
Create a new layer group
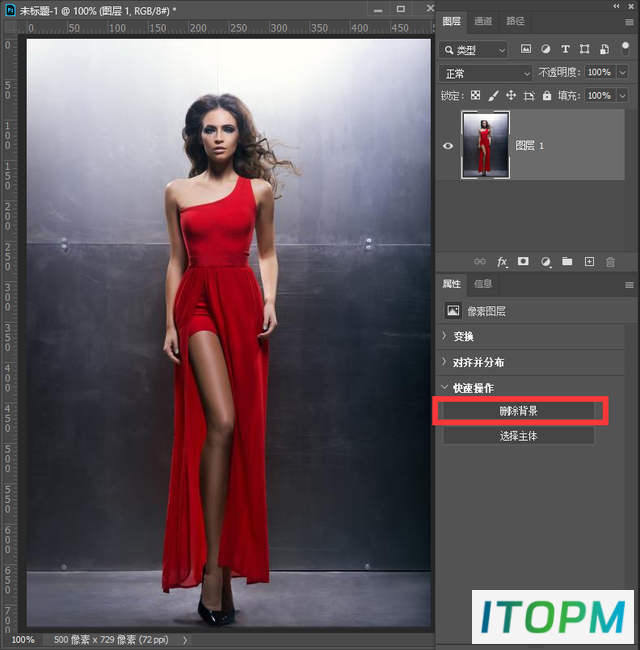567,261
